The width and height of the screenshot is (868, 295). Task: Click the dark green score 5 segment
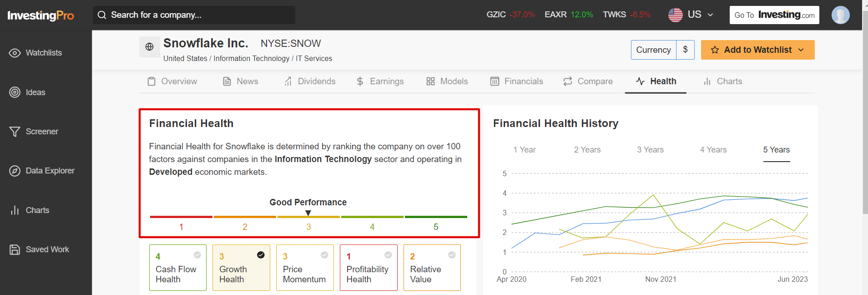coord(436,217)
